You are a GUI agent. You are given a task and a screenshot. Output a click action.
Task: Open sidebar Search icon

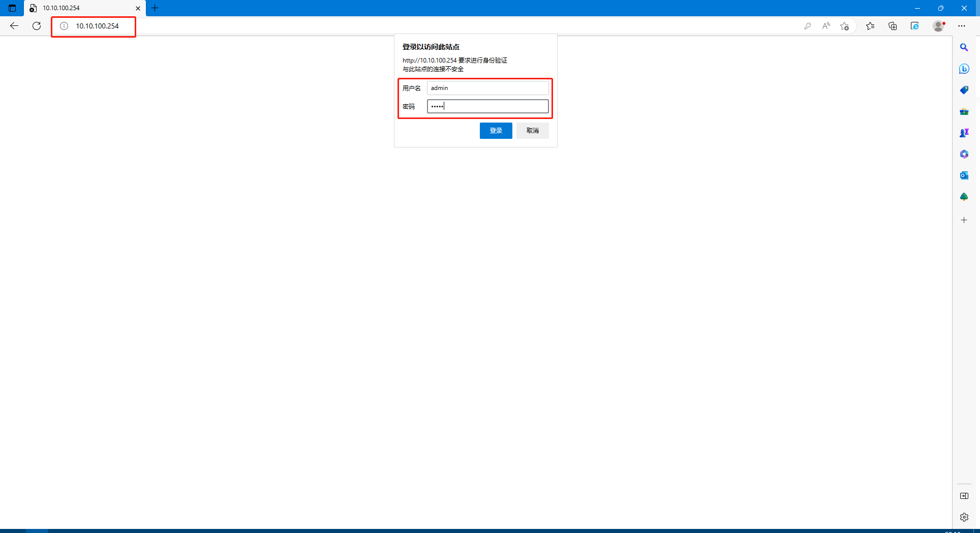964,47
